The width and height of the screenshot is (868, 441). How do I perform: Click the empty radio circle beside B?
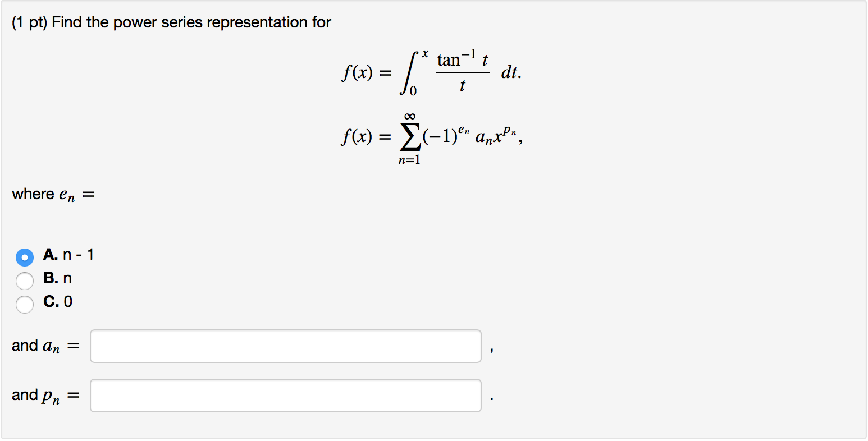[24, 281]
